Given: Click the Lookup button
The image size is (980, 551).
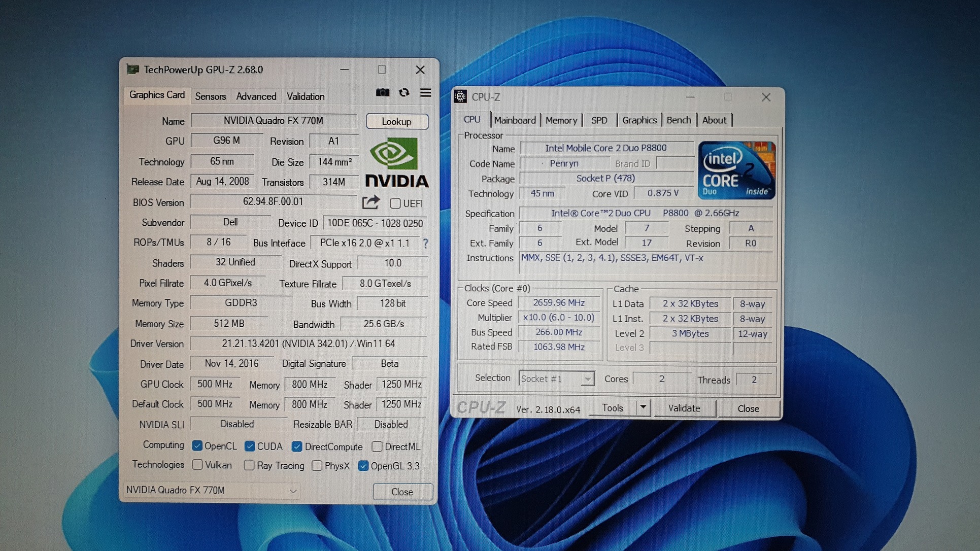Looking at the screenshot, I should (x=396, y=122).
